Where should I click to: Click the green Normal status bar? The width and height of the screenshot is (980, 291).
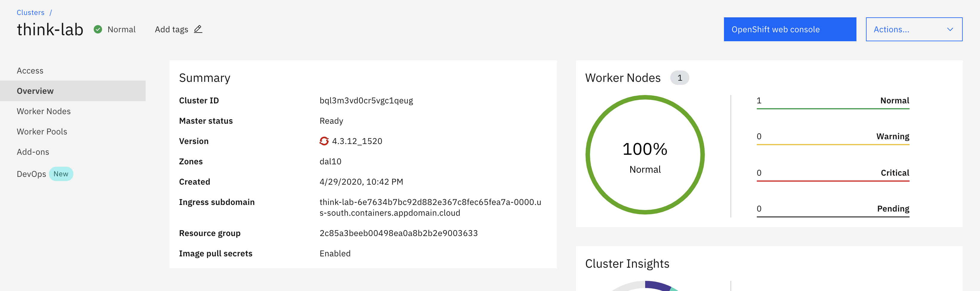coord(833,109)
